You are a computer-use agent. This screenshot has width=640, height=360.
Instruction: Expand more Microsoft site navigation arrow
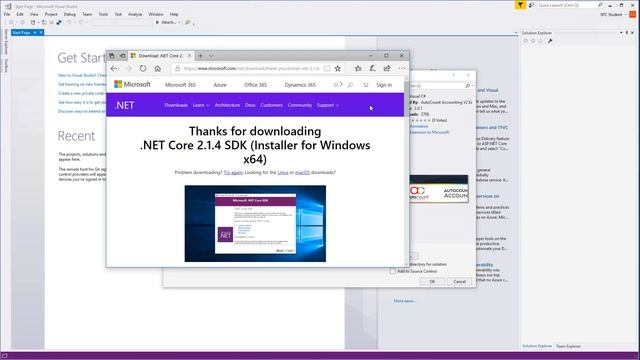[341, 84]
